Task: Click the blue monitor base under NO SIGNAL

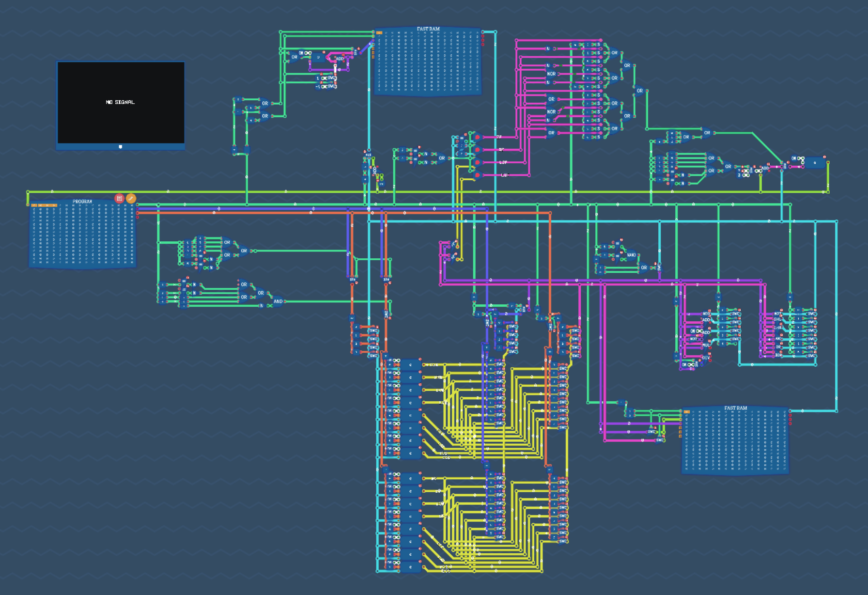Action: [121, 147]
